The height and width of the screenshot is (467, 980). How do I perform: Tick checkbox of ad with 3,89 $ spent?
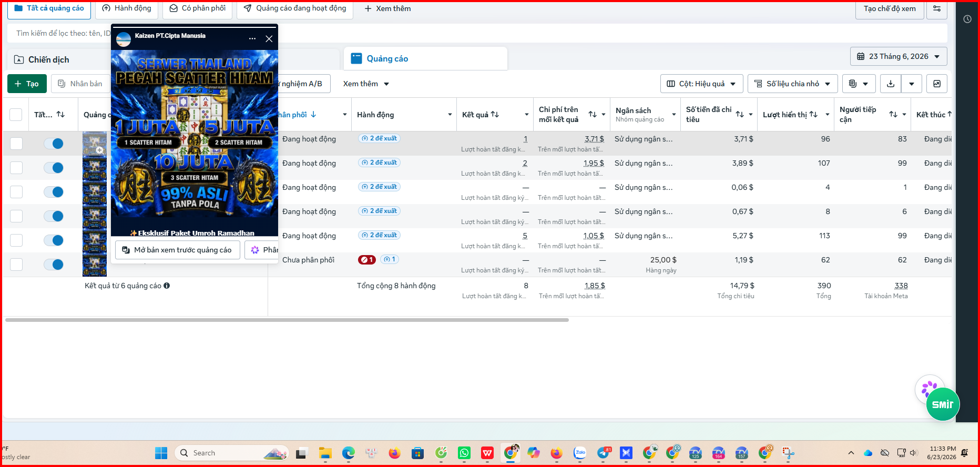click(16, 168)
